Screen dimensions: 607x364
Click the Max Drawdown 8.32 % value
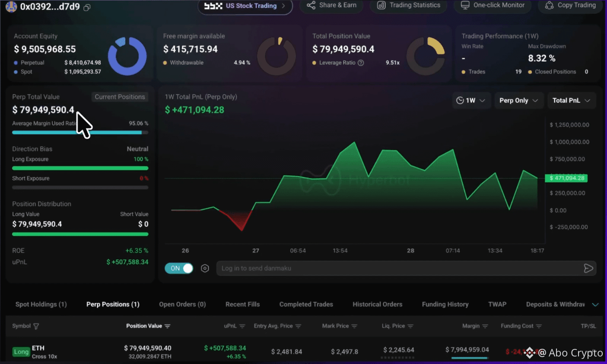542,58
